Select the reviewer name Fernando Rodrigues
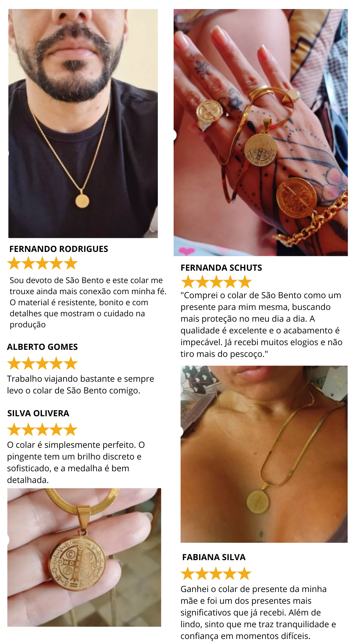 pyautogui.click(x=59, y=249)
